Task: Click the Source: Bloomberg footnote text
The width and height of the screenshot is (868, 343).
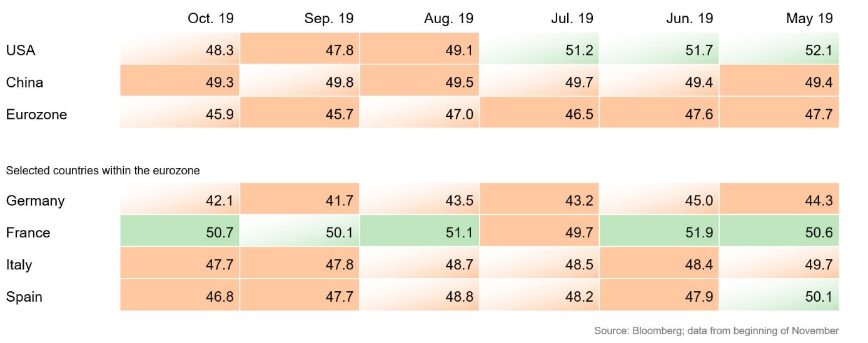Action: (716, 331)
